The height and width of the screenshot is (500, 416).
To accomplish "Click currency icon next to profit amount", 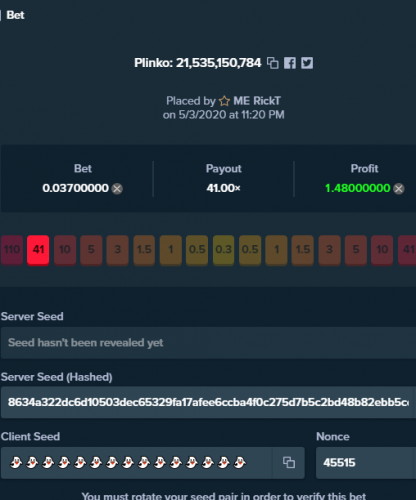I will (x=399, y=189).
